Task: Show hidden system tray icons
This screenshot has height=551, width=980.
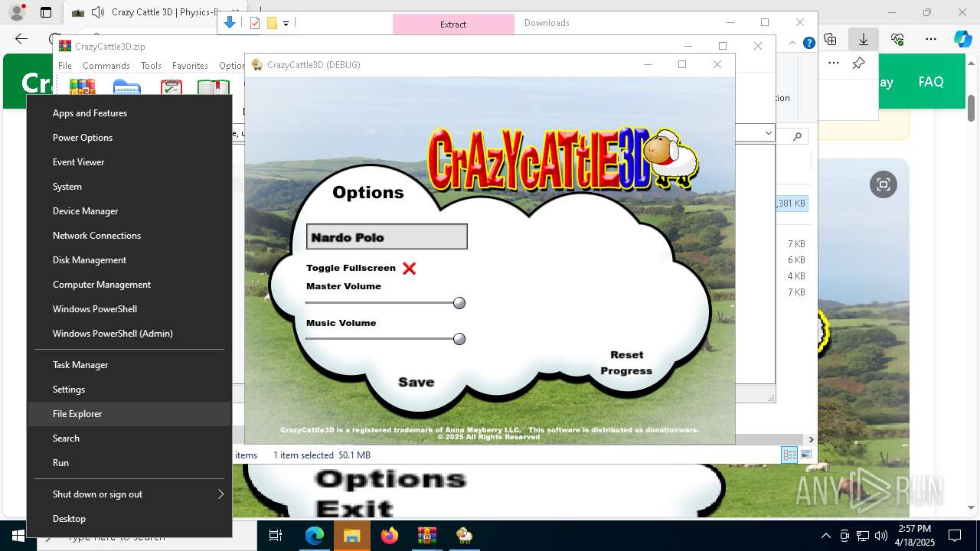Action: point(825,536)
